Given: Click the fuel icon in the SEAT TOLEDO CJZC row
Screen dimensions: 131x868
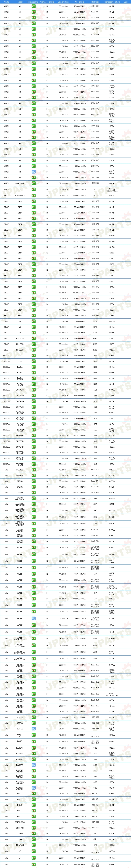Looking at the screenshot, I should pyautogui.click(x=34, y=338).
